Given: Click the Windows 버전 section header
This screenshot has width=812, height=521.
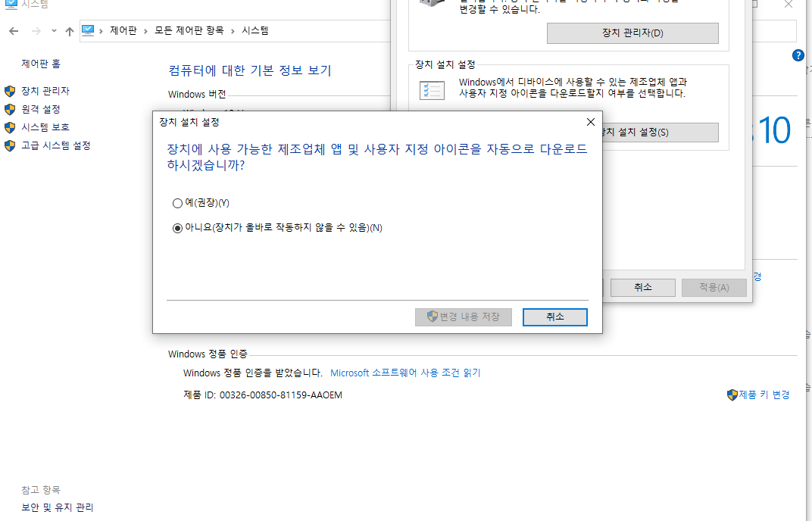Looking at the screenshot, I should 197,94.
